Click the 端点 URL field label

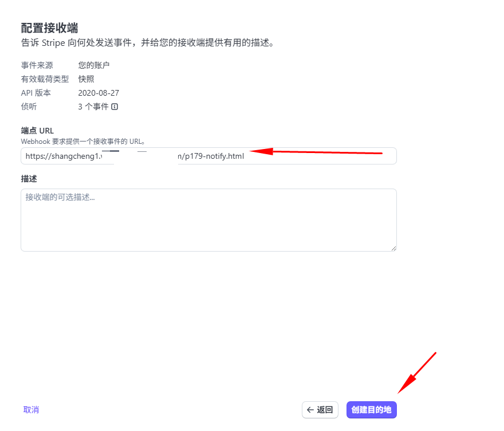(x=37, y=131)
